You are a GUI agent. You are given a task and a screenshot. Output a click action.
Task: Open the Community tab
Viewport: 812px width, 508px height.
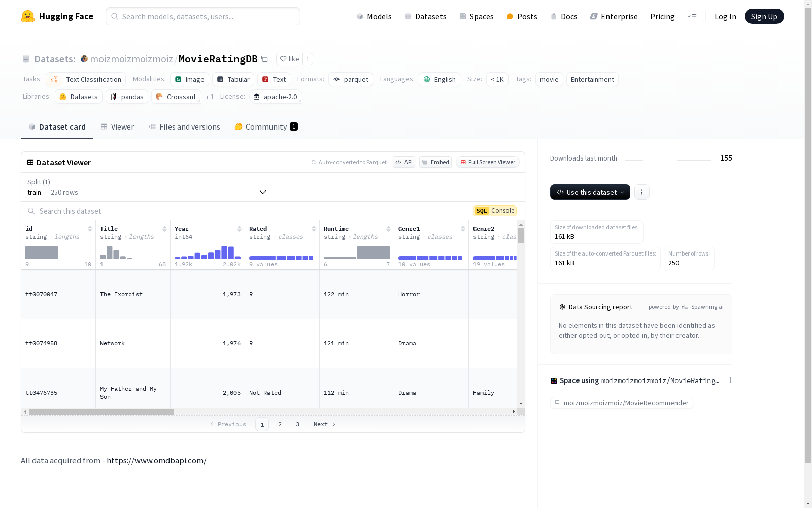(x=266, y=127)
